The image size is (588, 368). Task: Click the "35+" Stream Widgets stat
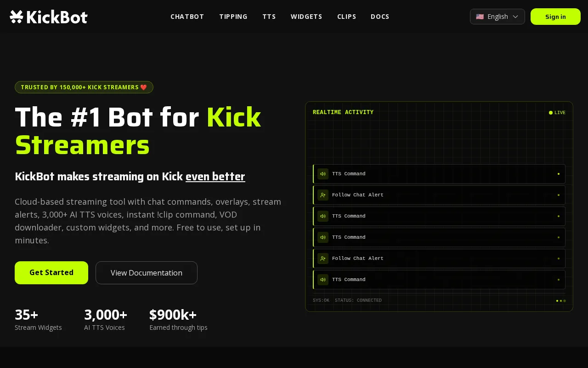(x=27, y=315)
